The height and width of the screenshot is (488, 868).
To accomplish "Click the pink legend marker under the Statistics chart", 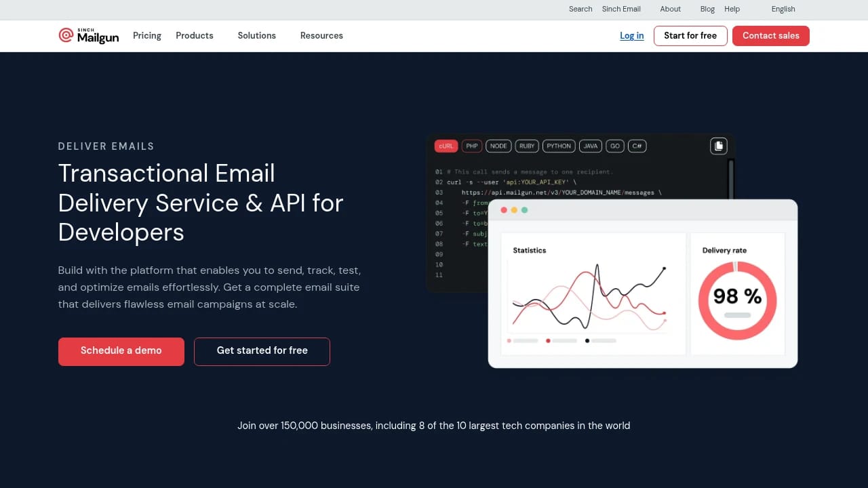I will (509, 341).
